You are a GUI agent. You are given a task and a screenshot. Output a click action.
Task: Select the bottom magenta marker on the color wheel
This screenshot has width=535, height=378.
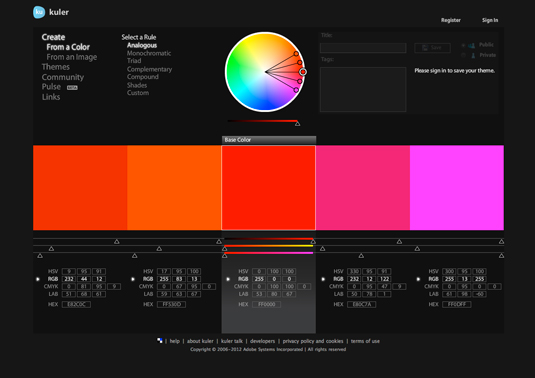[x=296, y=90]
